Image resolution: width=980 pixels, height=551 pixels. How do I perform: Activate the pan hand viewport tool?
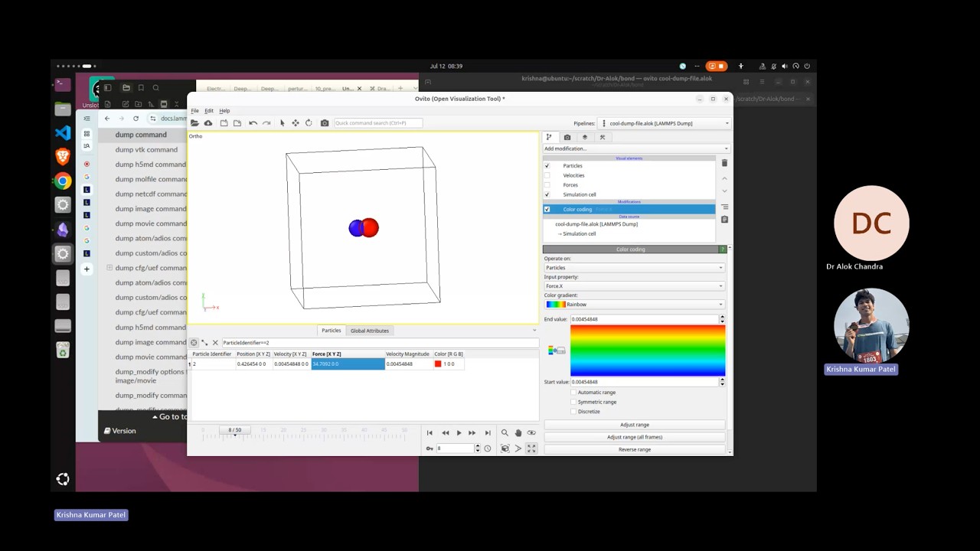point(518,433)
